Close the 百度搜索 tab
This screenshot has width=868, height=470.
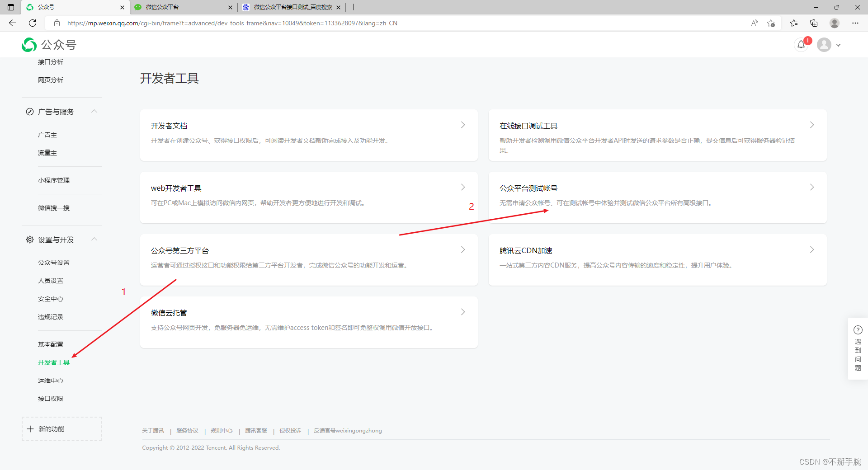(338, 7)
